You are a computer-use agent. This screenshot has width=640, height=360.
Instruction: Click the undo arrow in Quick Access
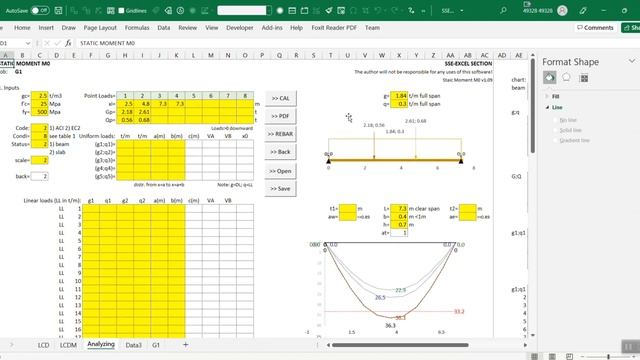coord(378,11)
